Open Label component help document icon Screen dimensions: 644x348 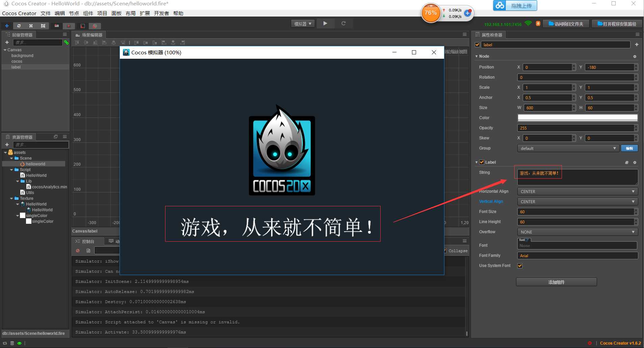click(627, 162)
